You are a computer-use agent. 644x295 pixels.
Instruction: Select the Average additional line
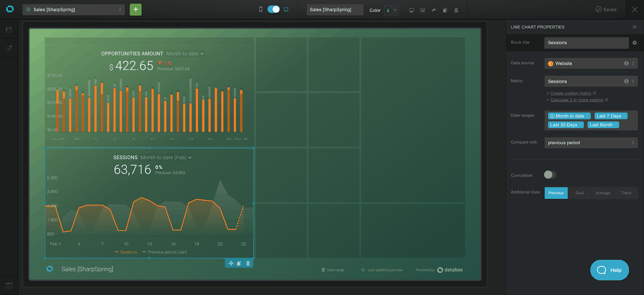point(603,193)
